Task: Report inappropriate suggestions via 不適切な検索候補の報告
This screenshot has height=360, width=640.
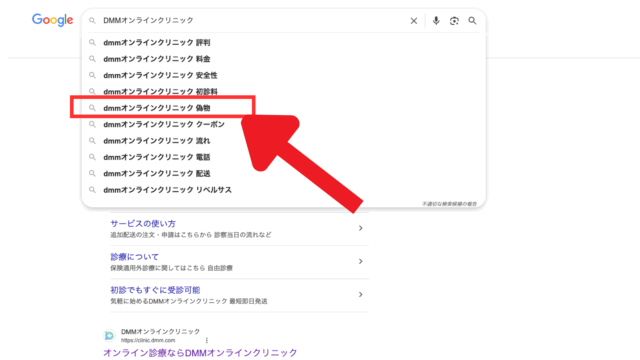Action: 449,204
